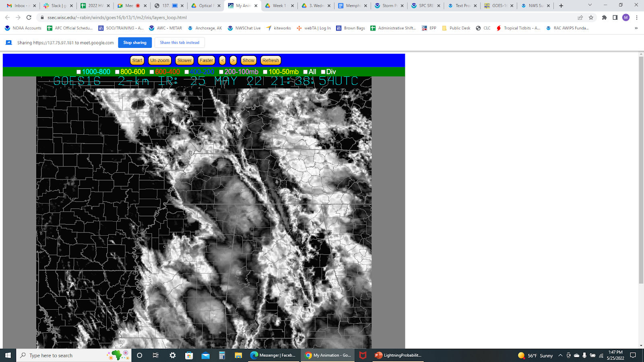The width and height of the screenshot is (644, 362).
Task: Open NWSChat Live bookmark
Action: point(244,28)
